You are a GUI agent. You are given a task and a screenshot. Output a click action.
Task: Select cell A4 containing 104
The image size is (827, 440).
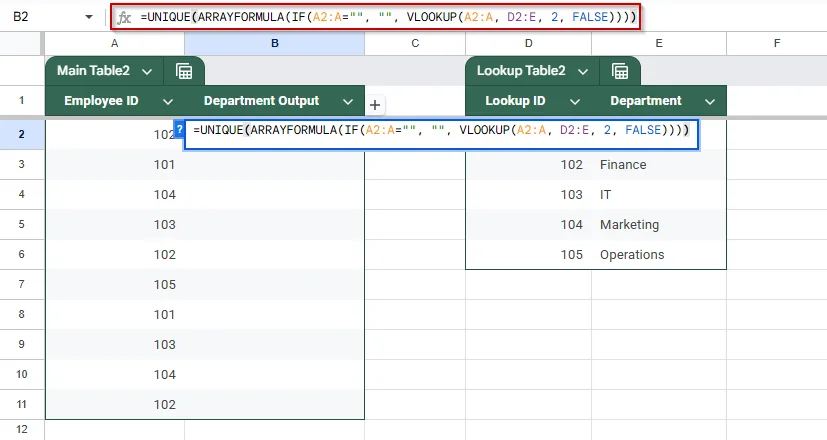click(x=115, y=195)
